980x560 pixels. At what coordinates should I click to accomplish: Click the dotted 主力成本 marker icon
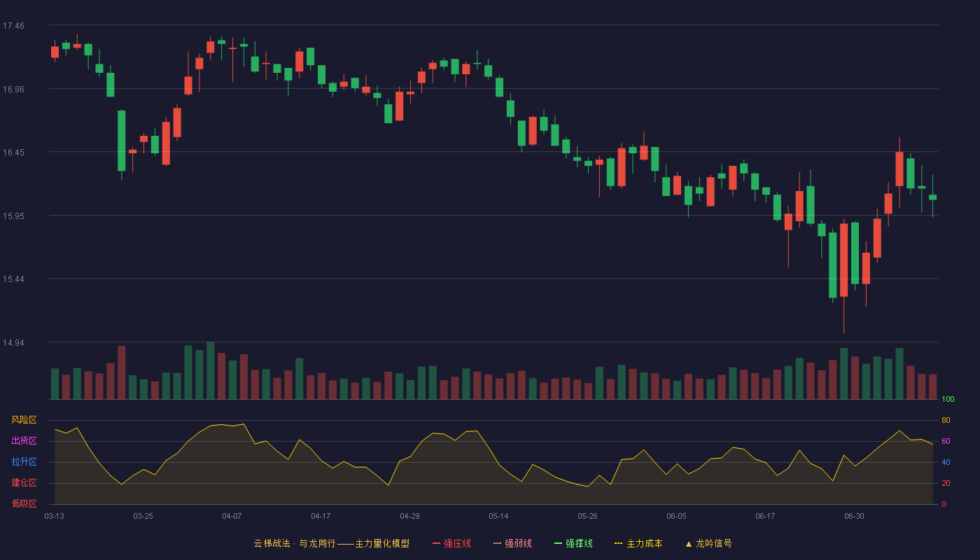point(618,544)
